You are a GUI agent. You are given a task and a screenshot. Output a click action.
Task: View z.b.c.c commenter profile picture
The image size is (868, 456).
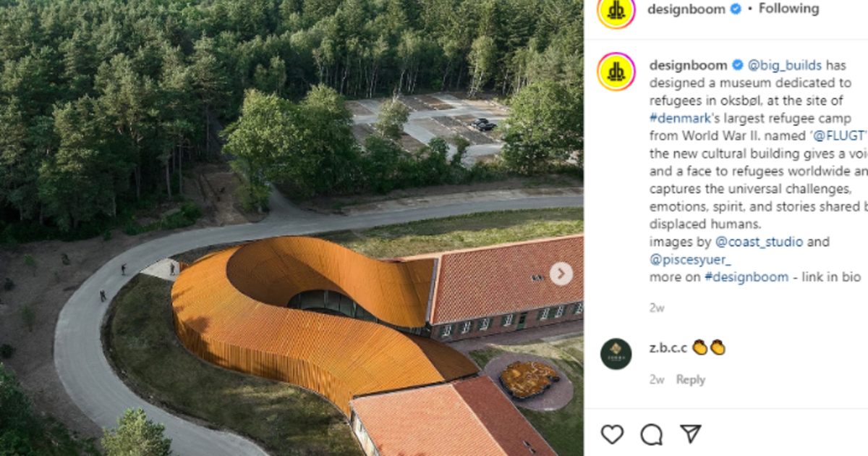click(x=616, y=354)
